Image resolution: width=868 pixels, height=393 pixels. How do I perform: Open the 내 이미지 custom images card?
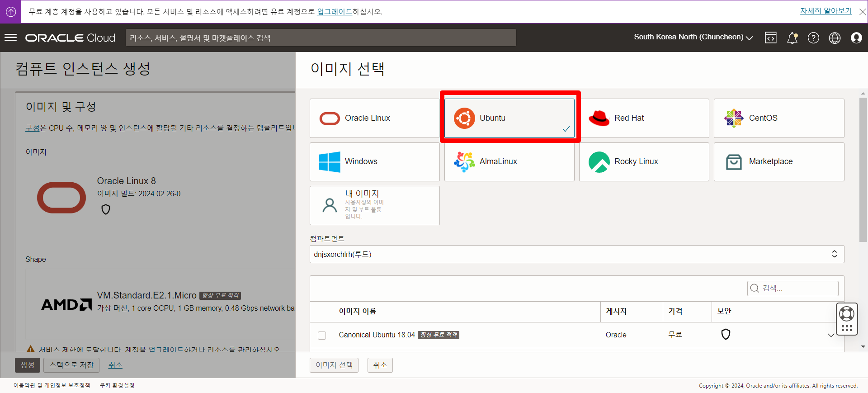374,205
